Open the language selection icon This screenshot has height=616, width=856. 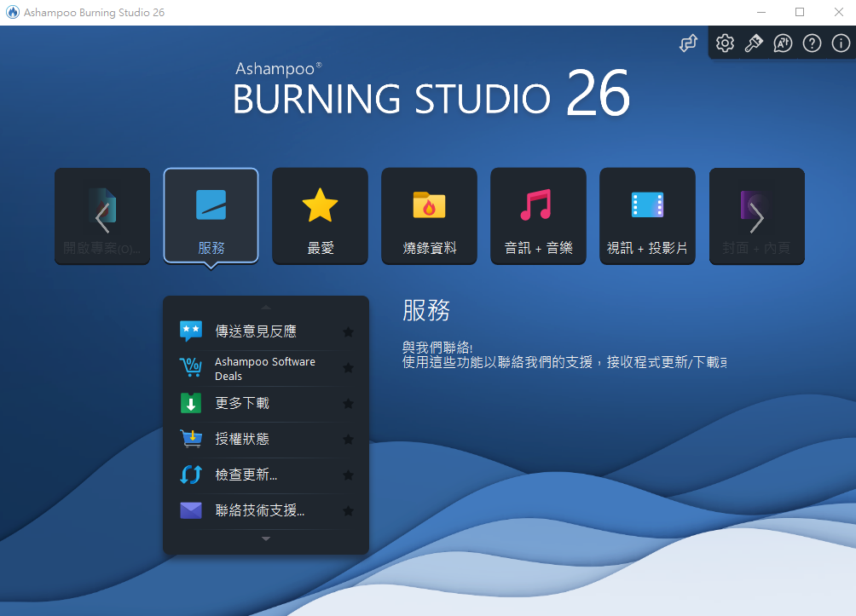[x=783, y=43]
